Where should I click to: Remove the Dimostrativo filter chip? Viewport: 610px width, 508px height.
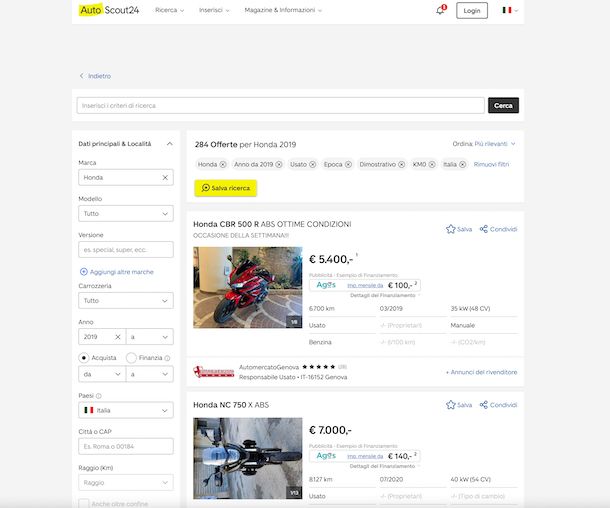pyautogui.click(x=401, y=165)
